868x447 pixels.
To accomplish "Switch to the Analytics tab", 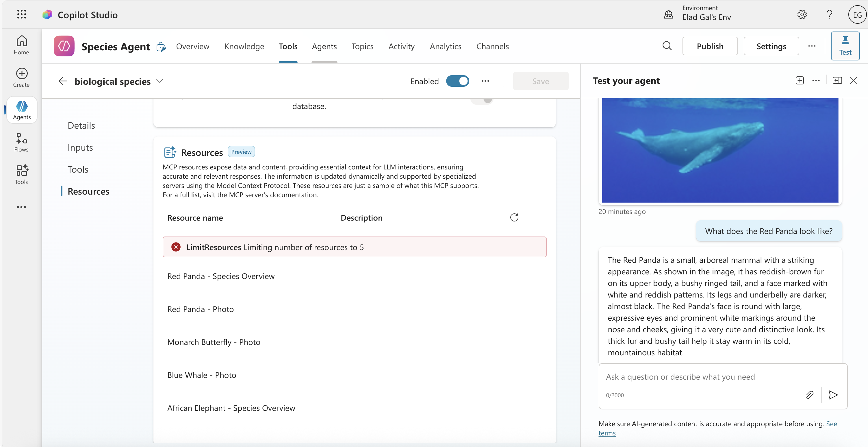I will 445,46.
